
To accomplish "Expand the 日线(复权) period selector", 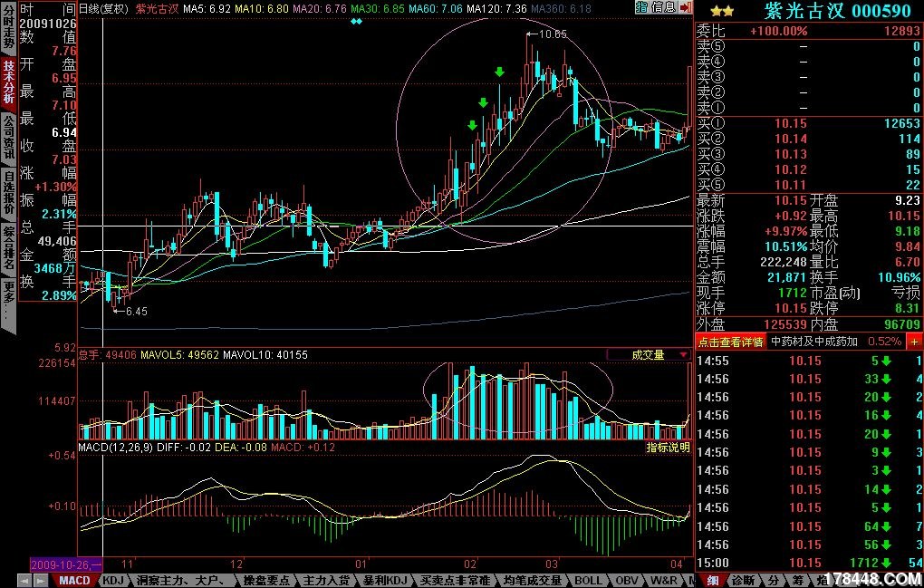I will pos(103,8).
